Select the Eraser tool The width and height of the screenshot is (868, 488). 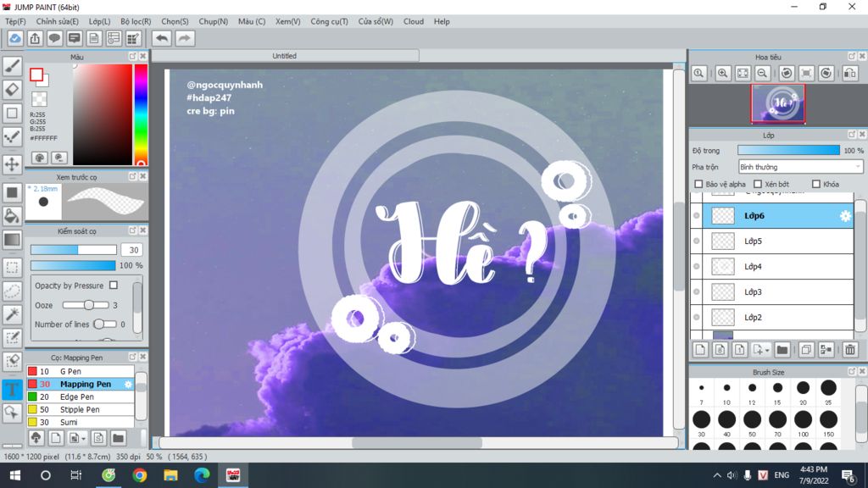pos(12,90)
